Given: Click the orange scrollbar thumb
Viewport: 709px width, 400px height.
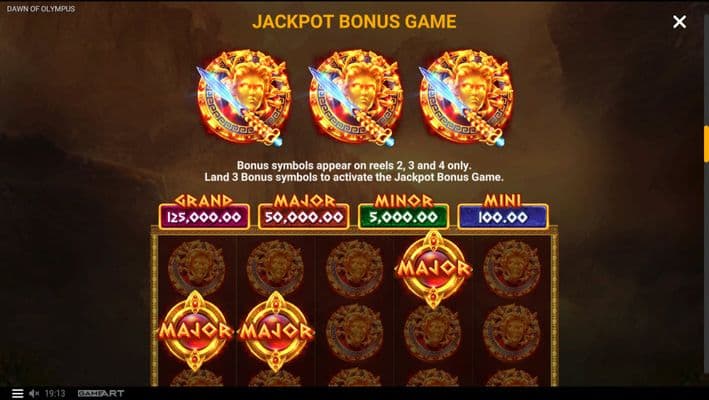Looking at the screenshot, I should pos(706,144).
